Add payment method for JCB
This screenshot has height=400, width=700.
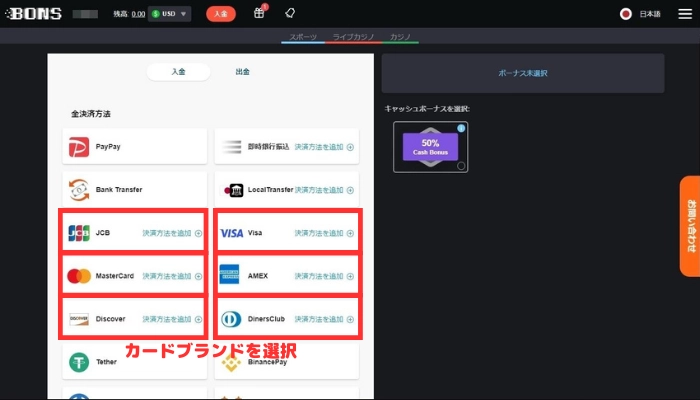(167, 233)
